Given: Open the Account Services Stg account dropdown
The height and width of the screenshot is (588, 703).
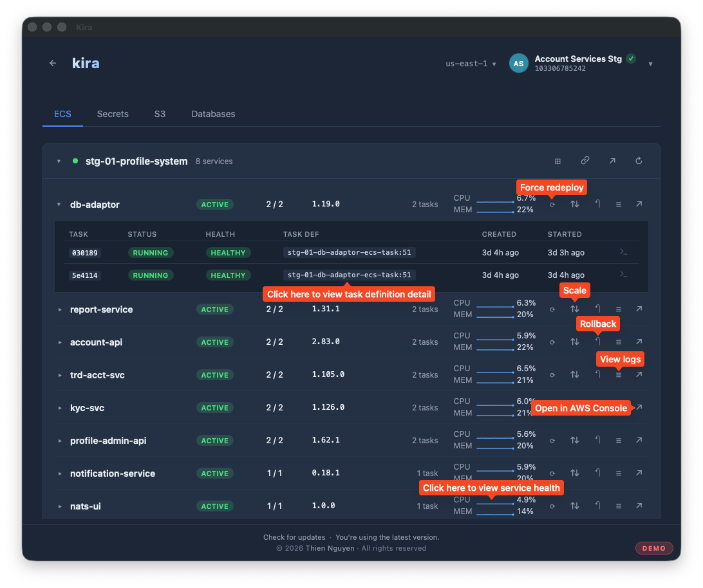Looking at the screenshot, I should click(x=651, y=64).
